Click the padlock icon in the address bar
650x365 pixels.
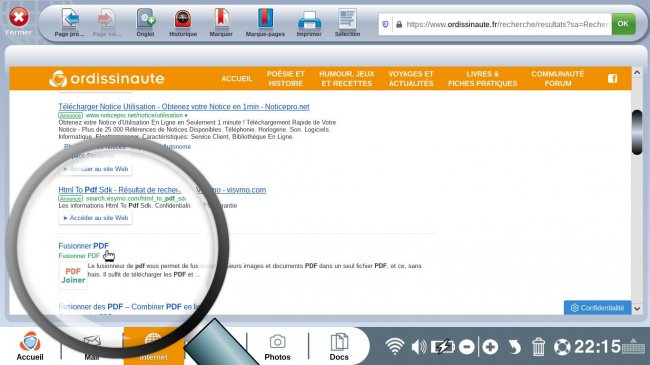point(399,24)
